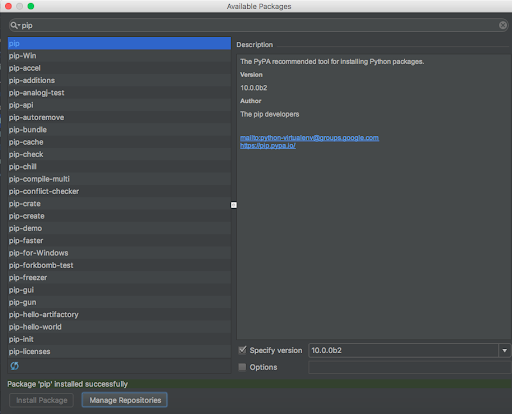Select pip-licenses in the list
Screen dimensions: 512x414
coord(119,351)
